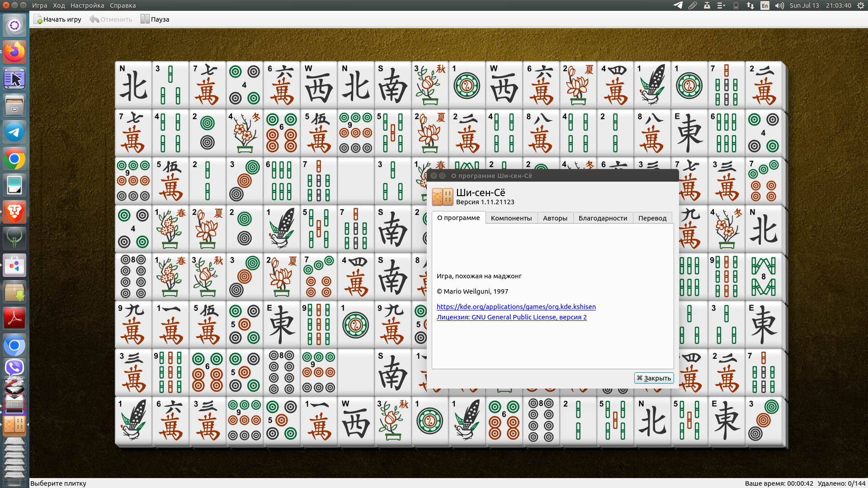
Task: Select the West wind tile in bottom row
Action: tap(356, 420)
